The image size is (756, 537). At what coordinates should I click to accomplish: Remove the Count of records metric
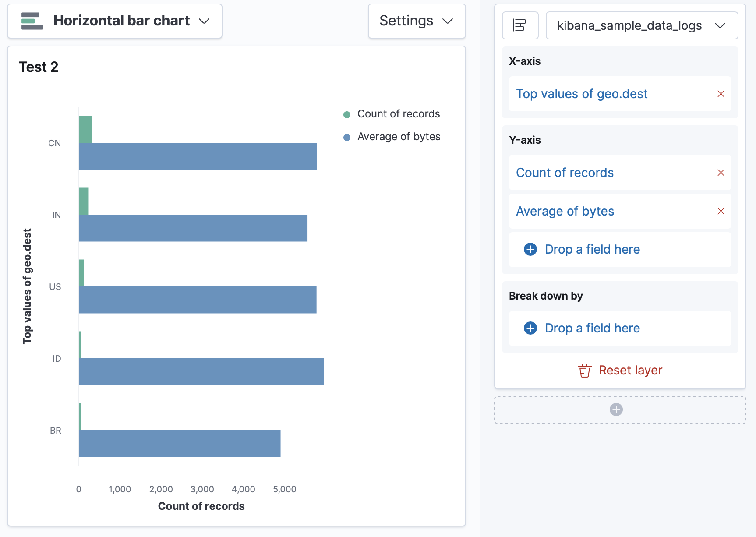721,173
